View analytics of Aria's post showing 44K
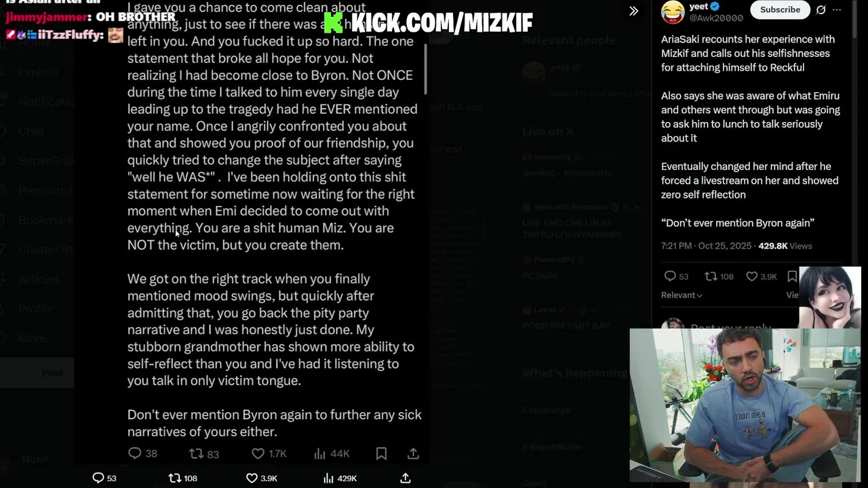The height and width of the screenshot is (488, 868). click(320, 453)
